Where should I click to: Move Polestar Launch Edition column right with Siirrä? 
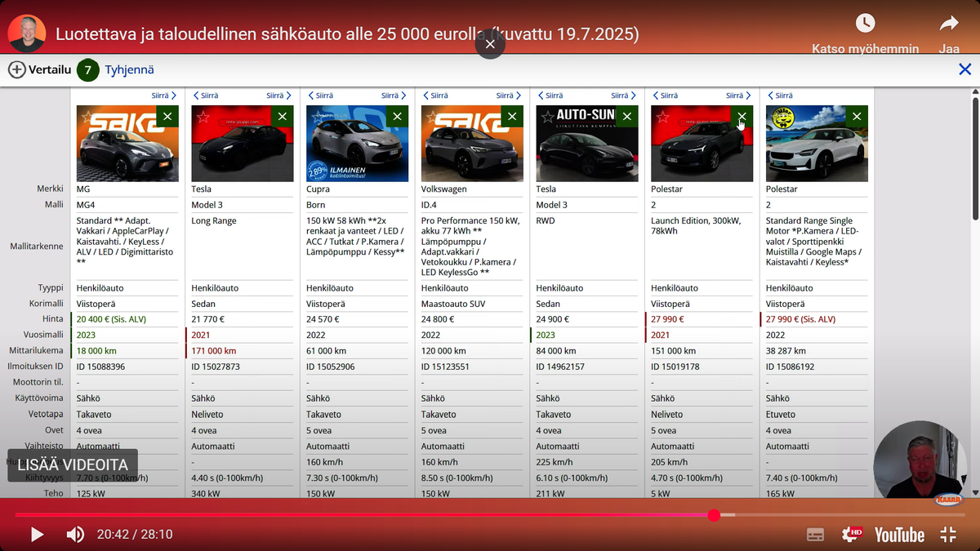coord(738,96)
